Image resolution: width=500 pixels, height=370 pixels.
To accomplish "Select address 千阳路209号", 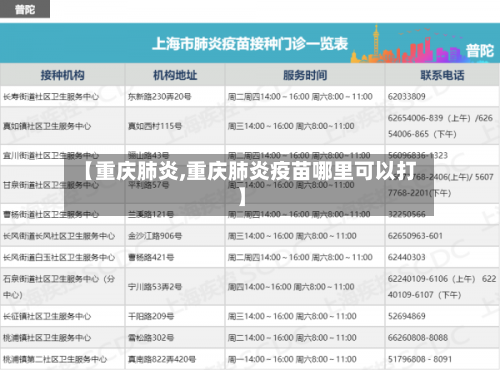I will click(x=151, y=316).
